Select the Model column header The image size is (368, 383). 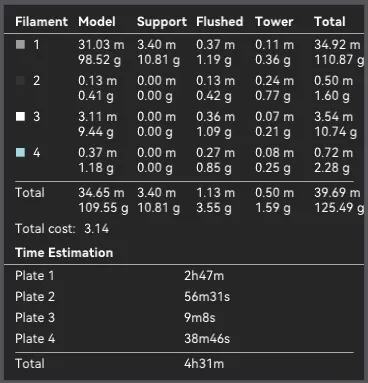tap(97, 22)
